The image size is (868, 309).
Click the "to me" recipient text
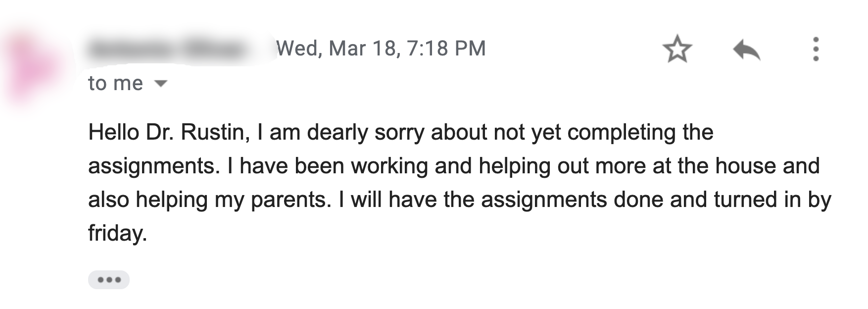point(116,83)
